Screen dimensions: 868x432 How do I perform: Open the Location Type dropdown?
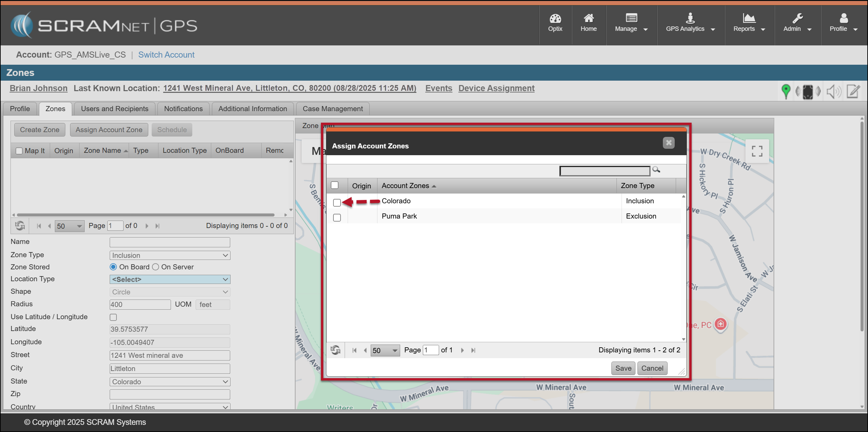click(x=170, y=279)
